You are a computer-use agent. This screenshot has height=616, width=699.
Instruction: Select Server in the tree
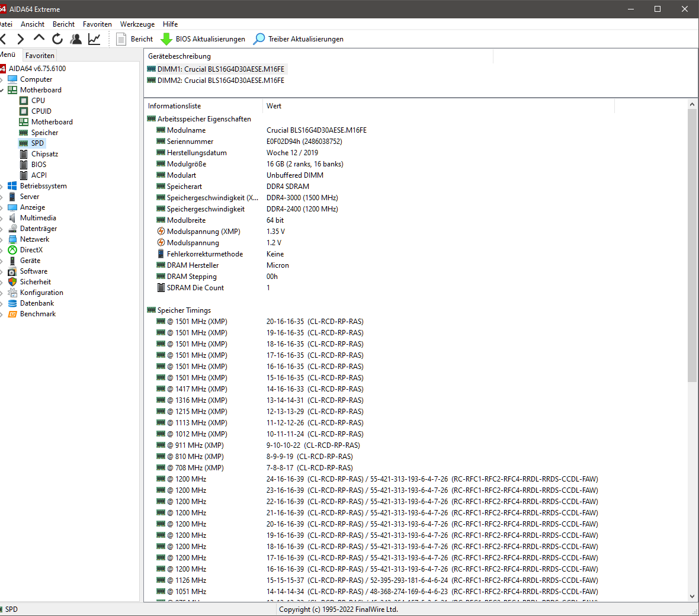(30, 197)
